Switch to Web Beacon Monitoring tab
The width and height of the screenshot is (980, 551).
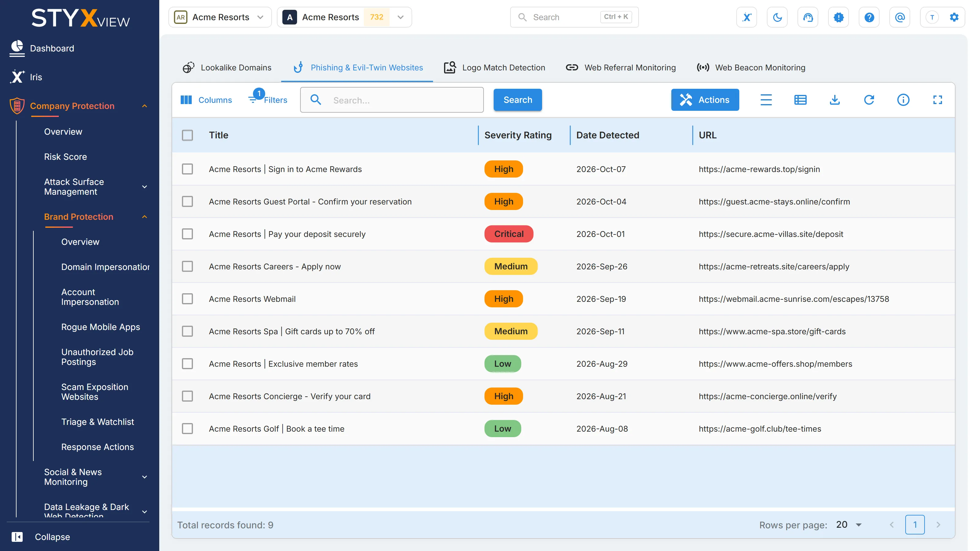(751, 68)
